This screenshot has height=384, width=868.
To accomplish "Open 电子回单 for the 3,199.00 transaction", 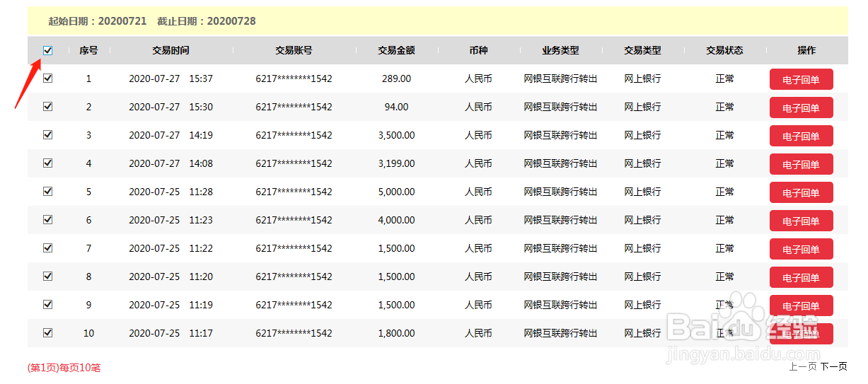I will point(801,164).
